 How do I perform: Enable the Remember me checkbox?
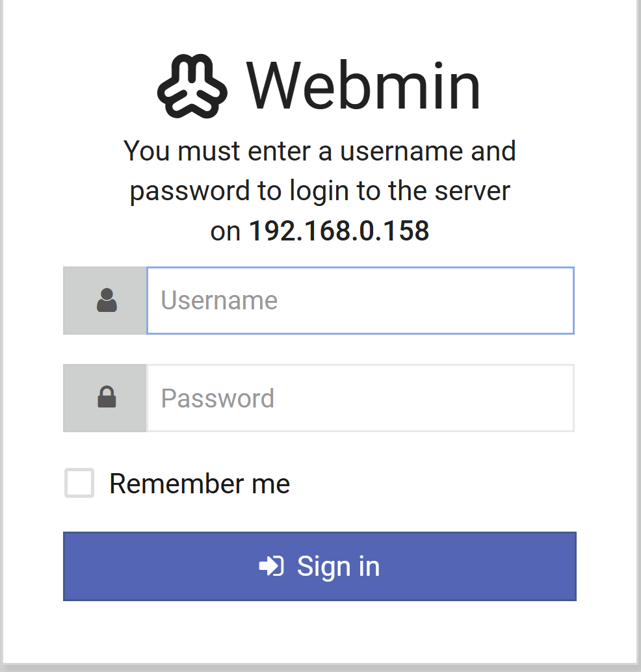pos(79,484)
